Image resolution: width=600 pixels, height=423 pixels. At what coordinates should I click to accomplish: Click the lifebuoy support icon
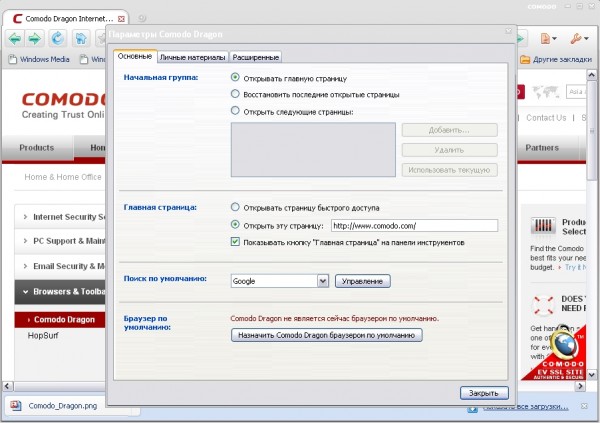point(543,306)
